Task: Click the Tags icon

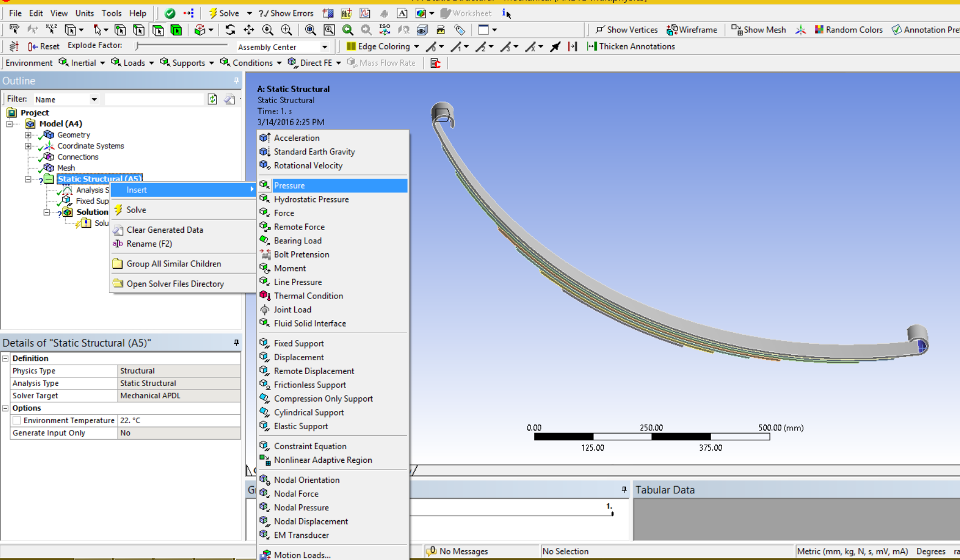Action: coord(459,30)
